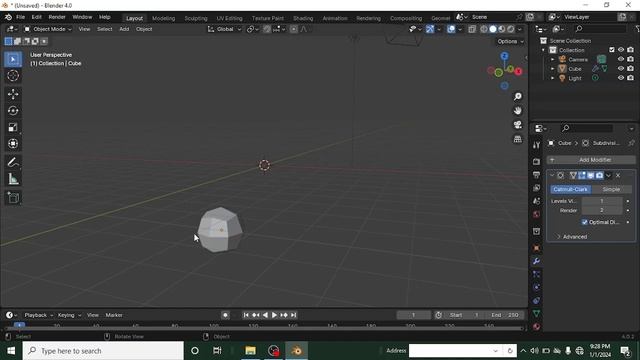Open the Object properties tab
Viewport: 640px width, 360px height.
[x=536, y=248]
